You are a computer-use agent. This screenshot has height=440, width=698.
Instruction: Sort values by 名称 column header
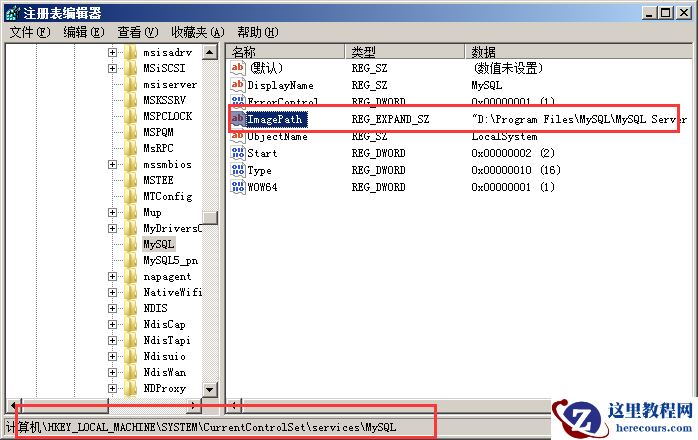[x=285, y=52]
